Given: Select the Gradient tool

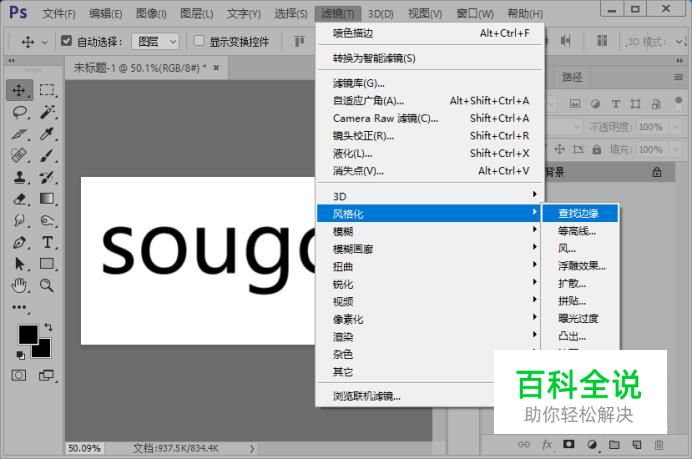Looking at the screenshot, I should coord(47,199).
